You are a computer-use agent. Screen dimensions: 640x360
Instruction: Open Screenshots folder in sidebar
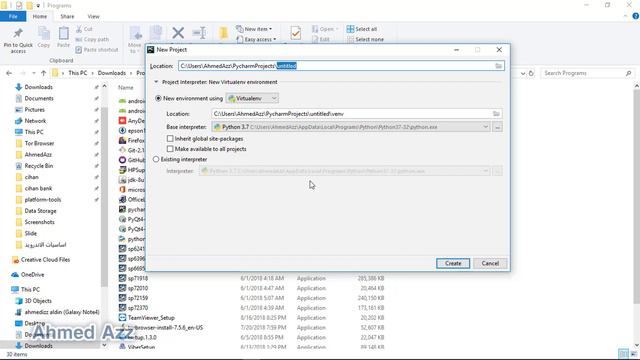40,222
